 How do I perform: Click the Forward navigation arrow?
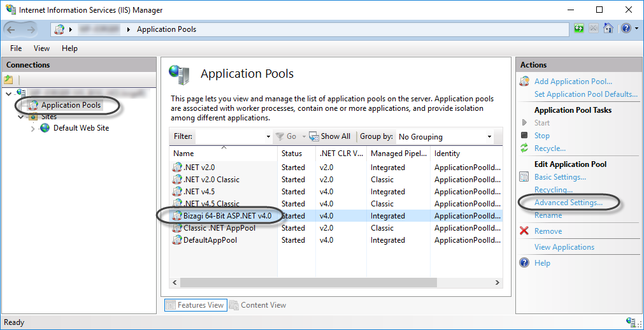pyautogui.click(x=31, y=29)
